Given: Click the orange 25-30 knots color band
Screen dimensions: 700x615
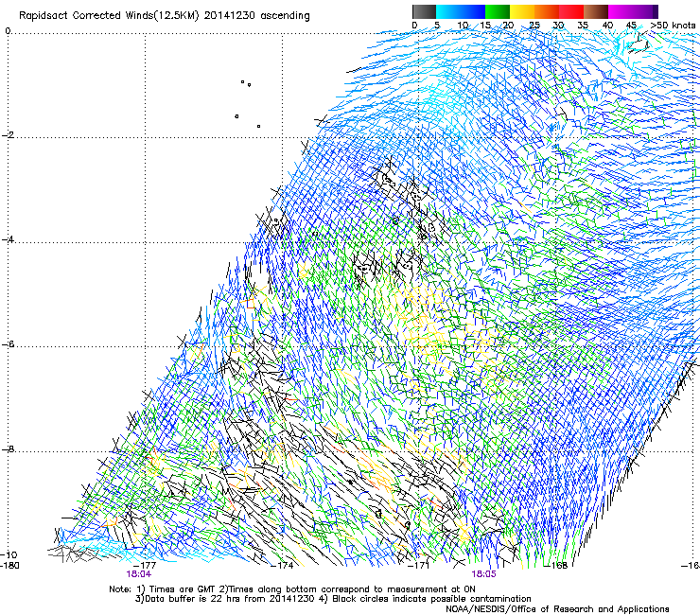Looking at the screenshot, I should coord(547,11).
